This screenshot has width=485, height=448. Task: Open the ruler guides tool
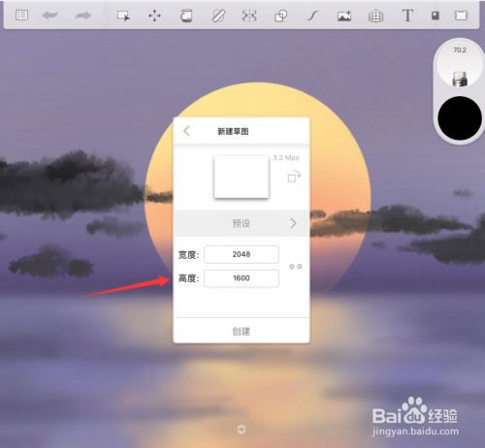pyautogui.click(x=218, y=16)
